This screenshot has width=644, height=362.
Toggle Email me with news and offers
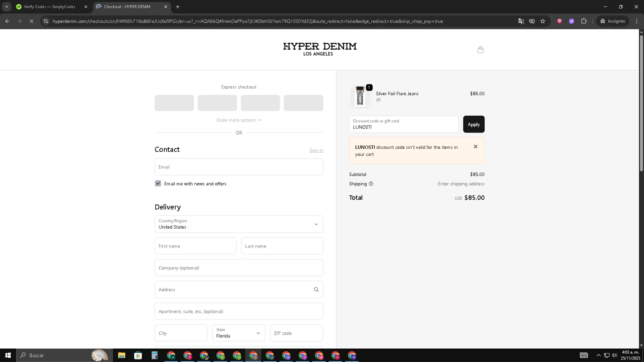tap(158, 184)
